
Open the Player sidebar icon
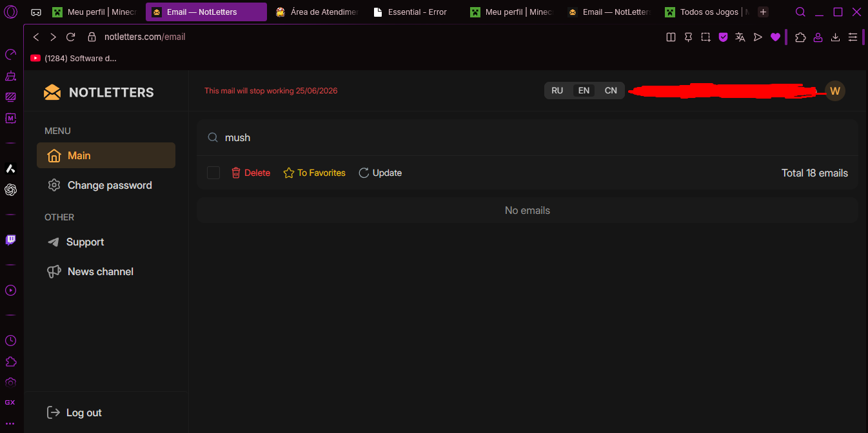coord(10,290)
